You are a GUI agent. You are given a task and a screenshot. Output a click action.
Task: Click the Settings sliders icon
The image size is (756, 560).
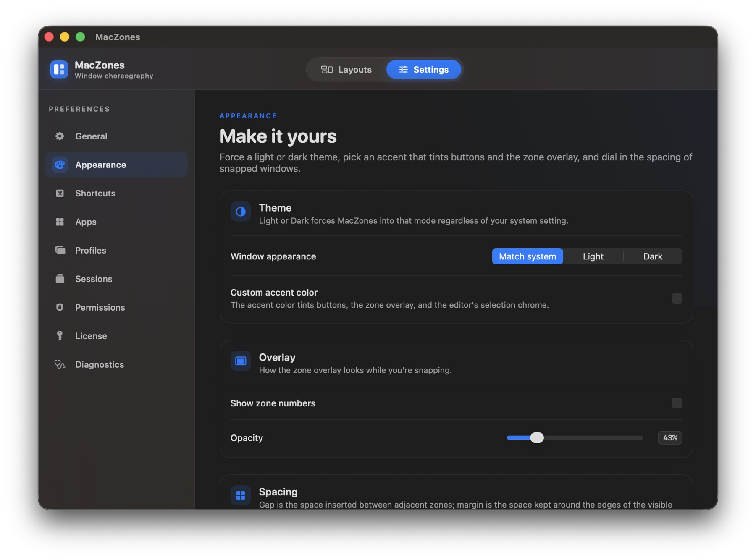(x=403, y=70)
